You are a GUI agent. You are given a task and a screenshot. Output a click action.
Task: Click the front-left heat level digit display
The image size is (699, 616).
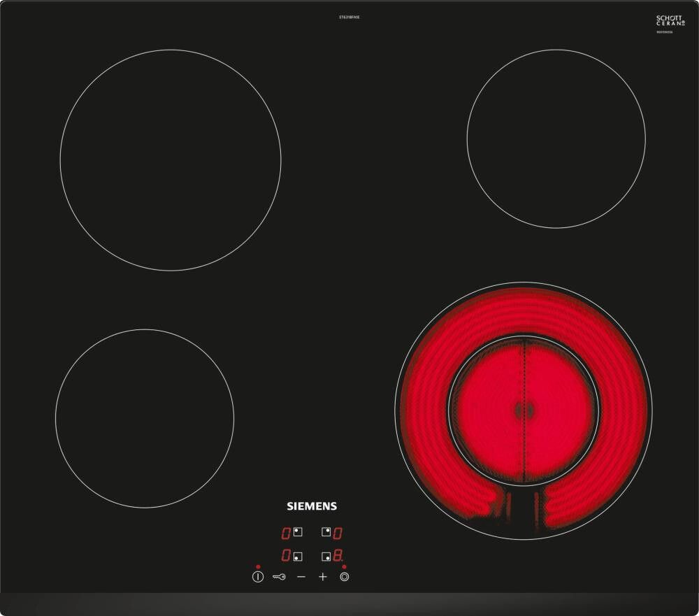(286, 557)
